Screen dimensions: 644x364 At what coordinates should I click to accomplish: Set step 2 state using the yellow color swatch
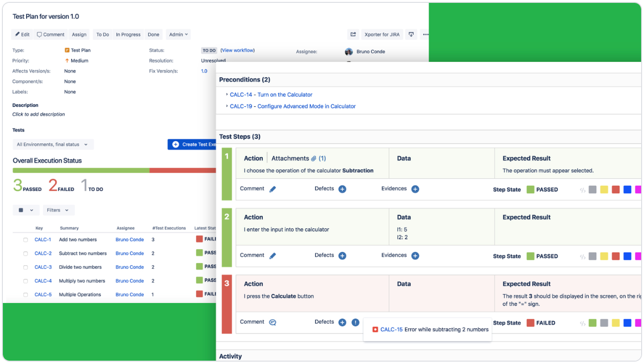[604, 256]
